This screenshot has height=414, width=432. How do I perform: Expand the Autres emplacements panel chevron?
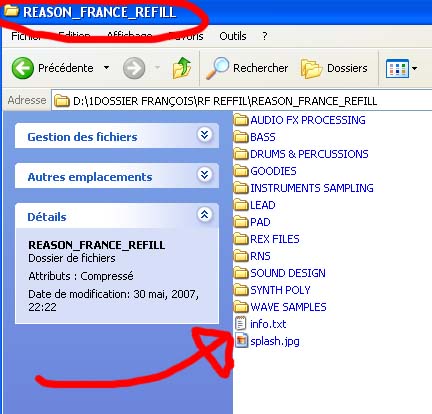click(x=204, y=174)
